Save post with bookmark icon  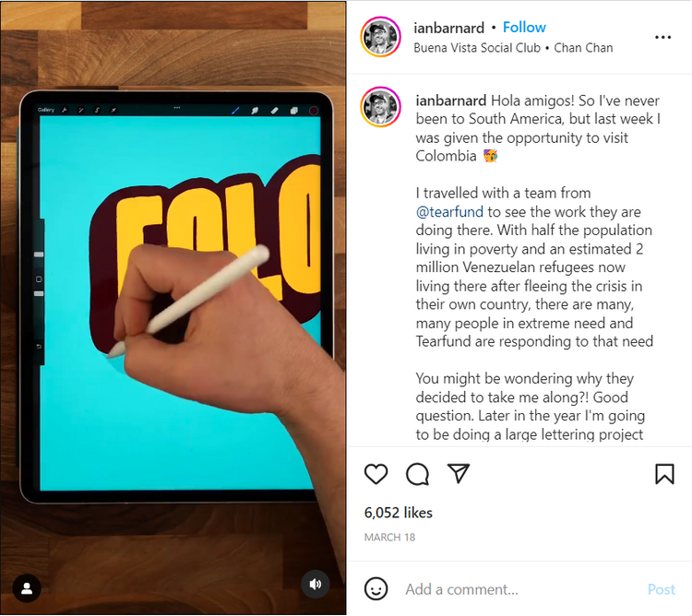(x=664, y=474)
